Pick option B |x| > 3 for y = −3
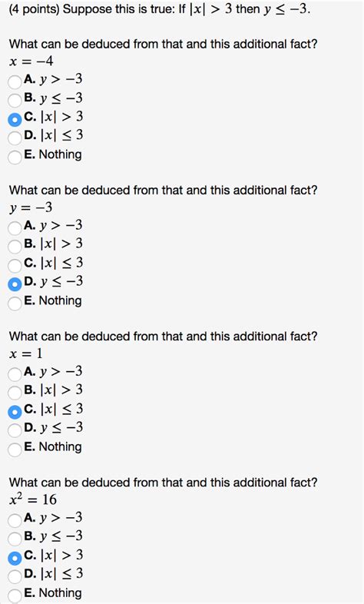Viewport: 364px width, 604px height. click(x=15, y=247)
